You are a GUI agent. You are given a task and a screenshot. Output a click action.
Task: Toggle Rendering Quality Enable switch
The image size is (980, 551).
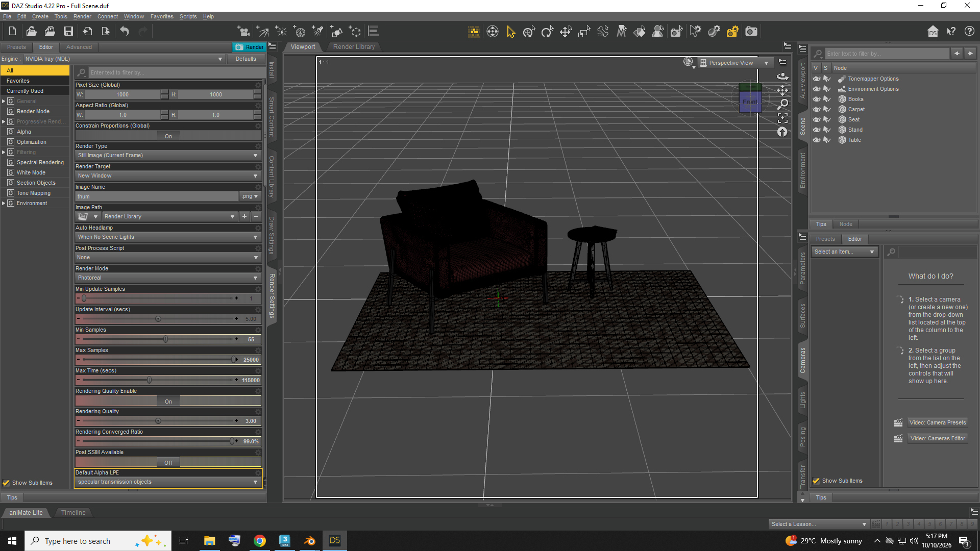tap(168, 402)
